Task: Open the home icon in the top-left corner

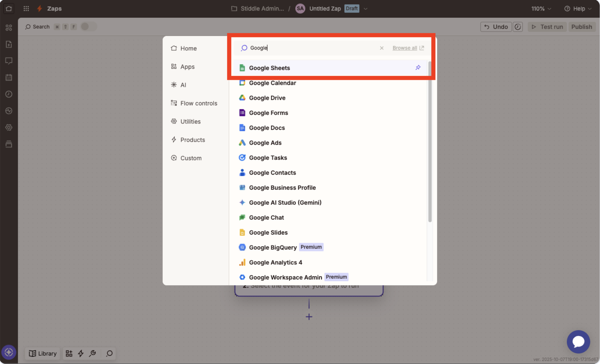Action: tap(9, 9)
